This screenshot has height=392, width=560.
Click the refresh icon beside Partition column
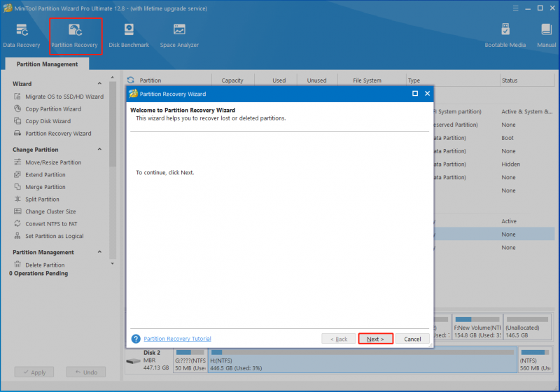(x=131, y=80)
